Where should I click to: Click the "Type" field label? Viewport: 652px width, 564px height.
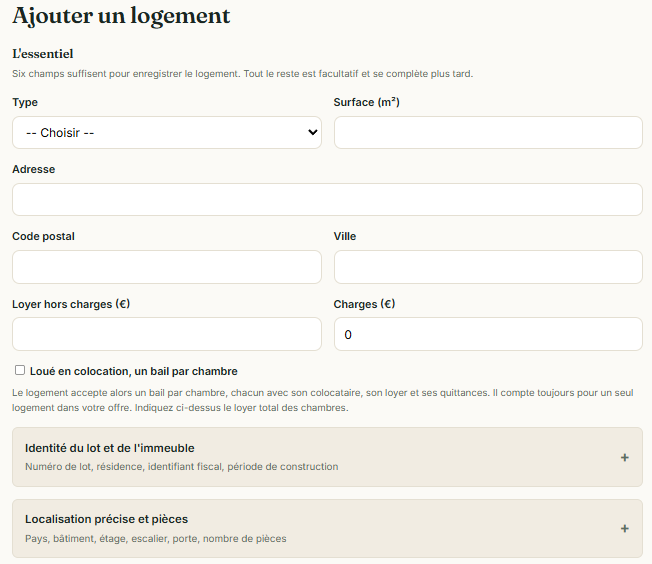coord(25,102)
